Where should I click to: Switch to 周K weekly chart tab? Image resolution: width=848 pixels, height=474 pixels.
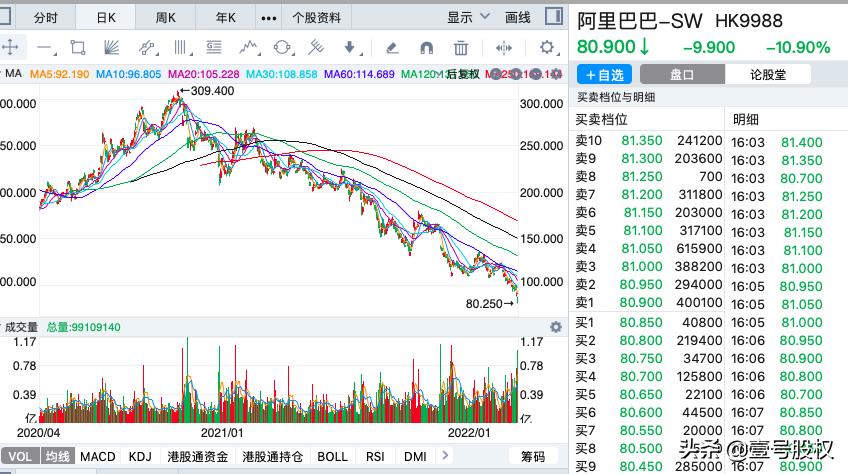(x=165, y=18)
